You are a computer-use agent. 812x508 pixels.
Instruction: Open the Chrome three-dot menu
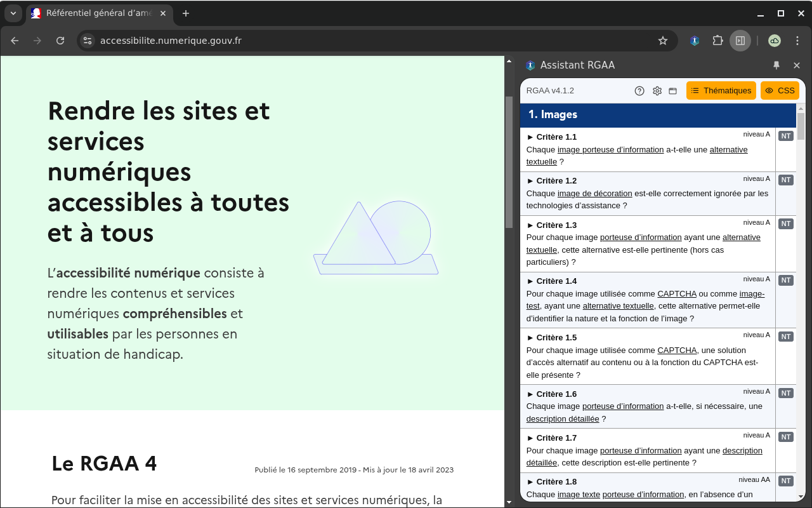click(x=797, y=40)
